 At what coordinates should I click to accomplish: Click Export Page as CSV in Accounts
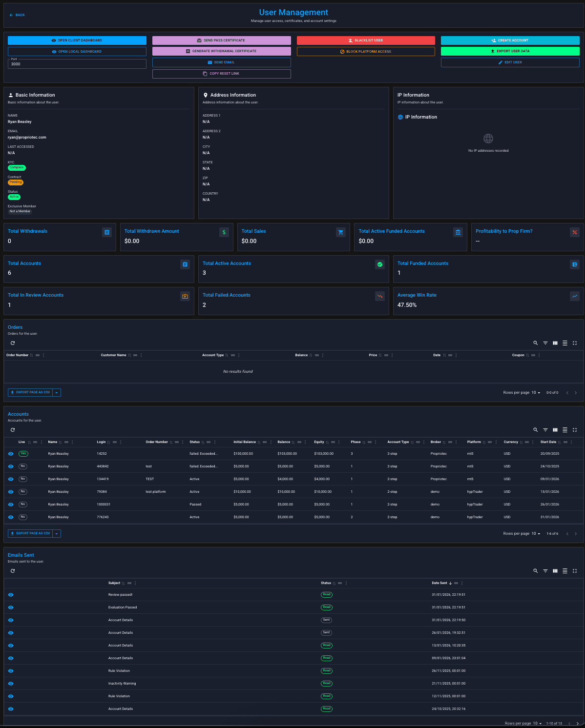point(30,533)
